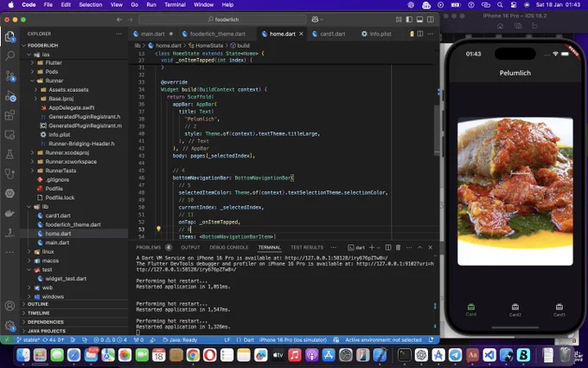Open the Explorer view in activity bar
This screenshot has height=368, width=588.
(10, 36)
